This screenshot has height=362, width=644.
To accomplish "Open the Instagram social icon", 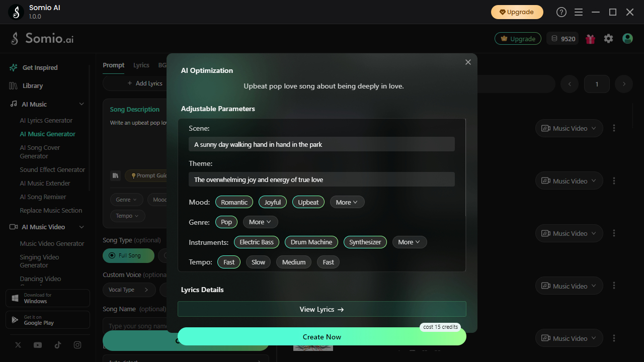I will pyautogui.click(x=77, y=345).
